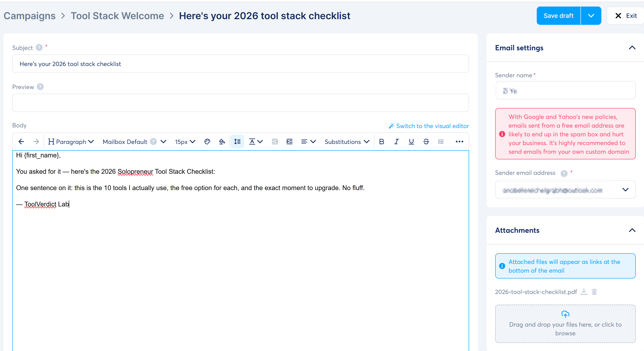Go to Campaigns breadcrumb

(x=30, y=15)
